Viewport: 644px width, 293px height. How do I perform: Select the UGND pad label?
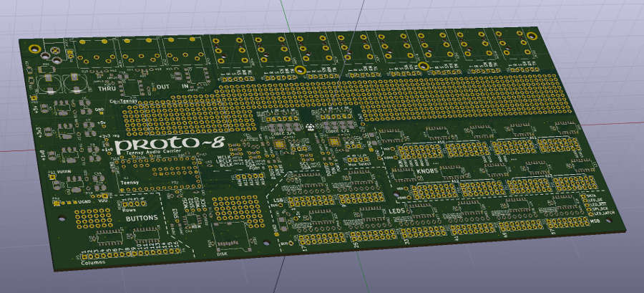click(85, 202)
